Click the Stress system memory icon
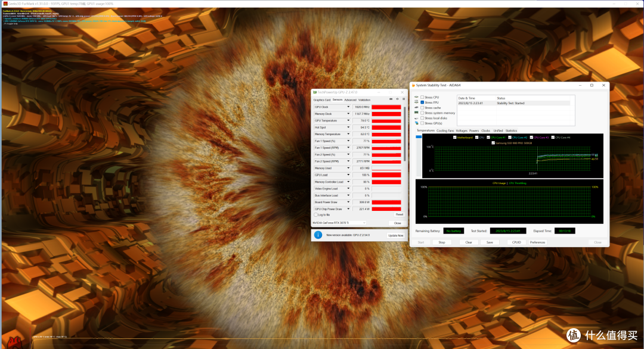 click(416, 113)
